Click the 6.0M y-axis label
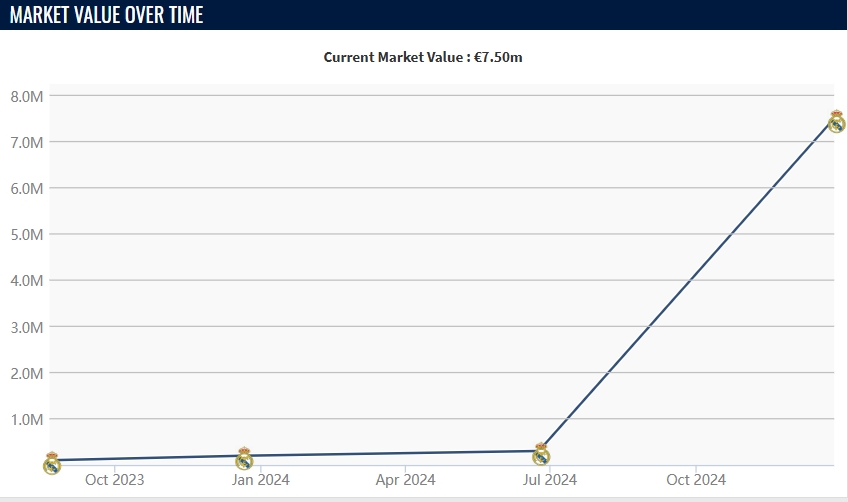Screen dimensions: 848x502 click(x=26, y=188)
